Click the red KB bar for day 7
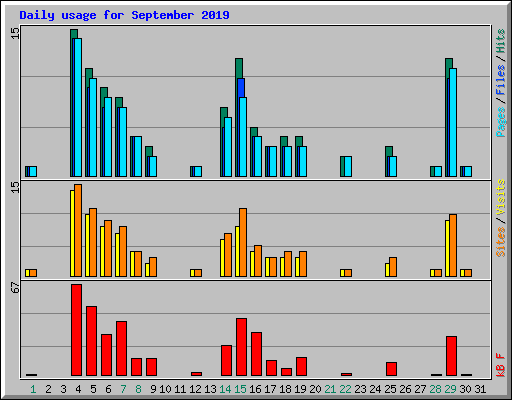The width and height of the screenshot is (512, 400). click(121, 349)
